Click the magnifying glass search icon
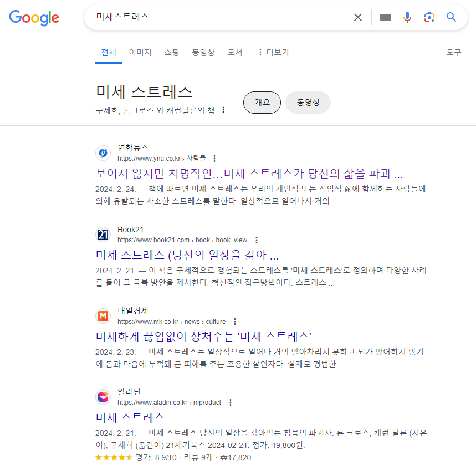This screenshot has height=473, width=476. tap(452, 17)
